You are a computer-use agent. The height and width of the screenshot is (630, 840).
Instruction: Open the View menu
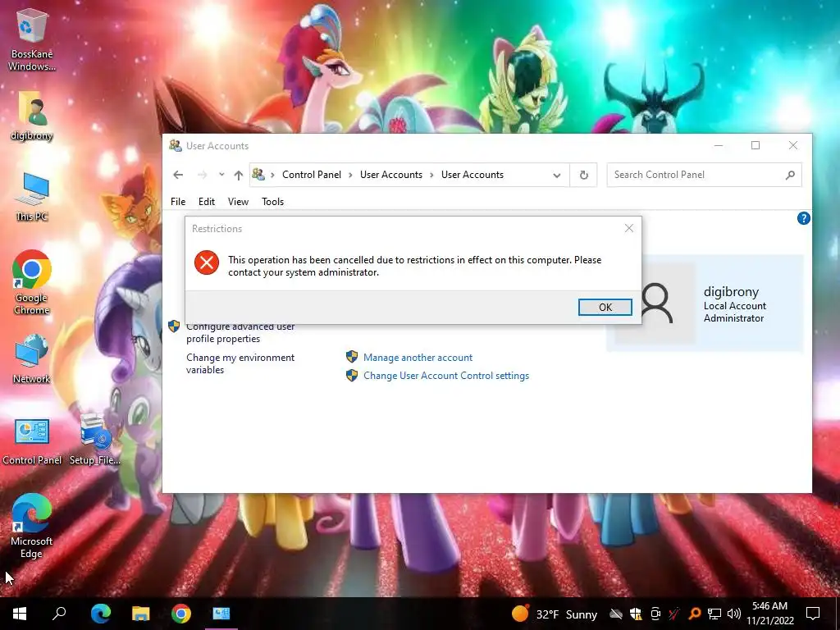(238, 202)
